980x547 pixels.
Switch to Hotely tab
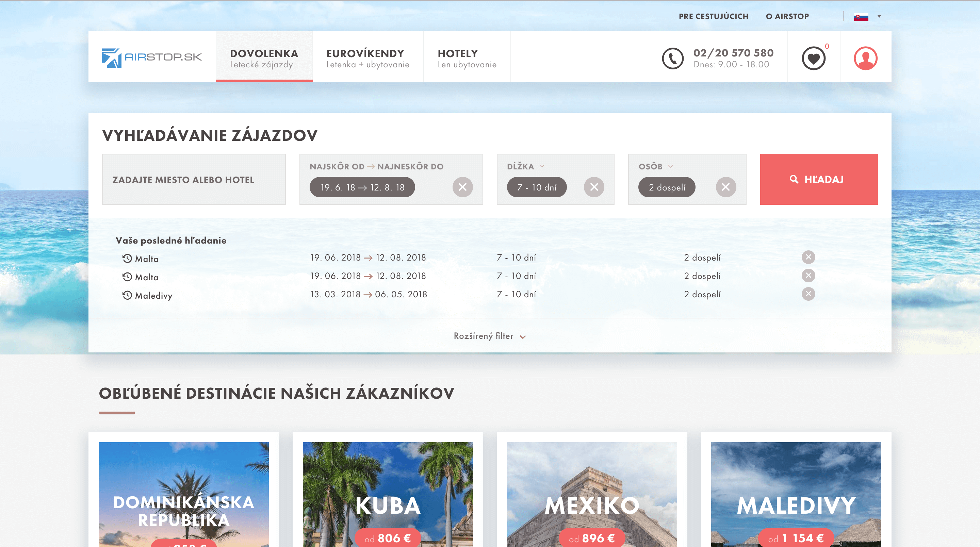click(x=467, y=58)
